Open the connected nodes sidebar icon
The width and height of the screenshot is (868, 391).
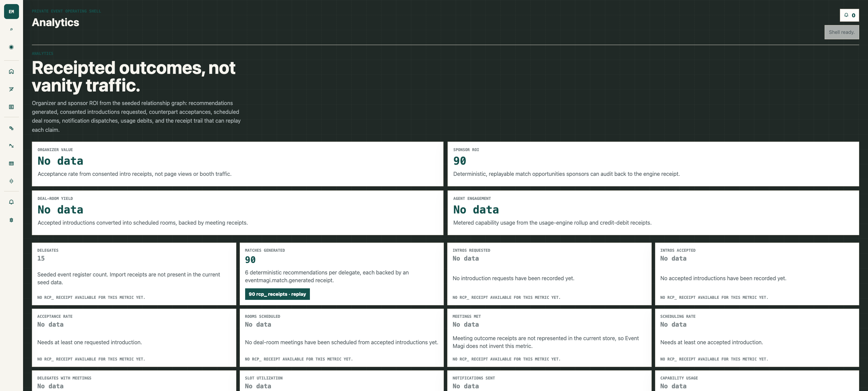click(x=11, y=128)
